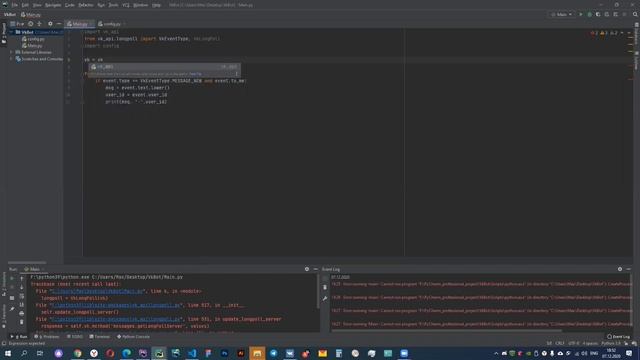This screenshot has width=640, height=360.
Task: Open the Problems tool window tab
Action: coord(47,337)
